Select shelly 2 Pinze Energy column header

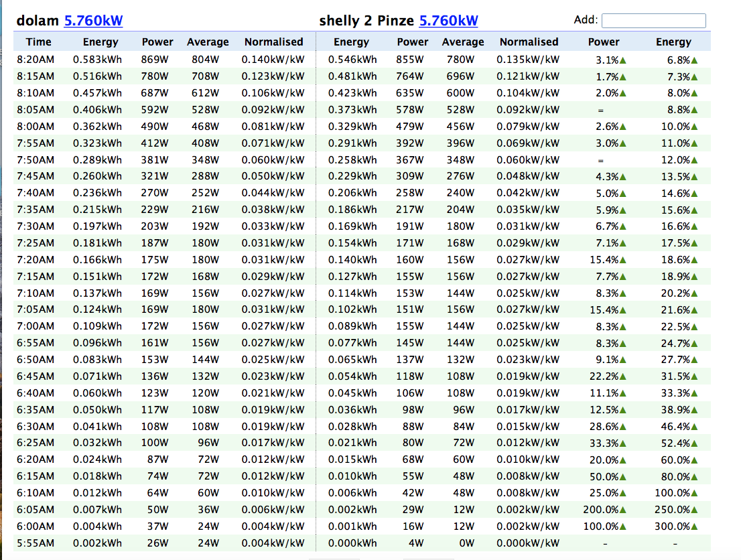(351, 42)
